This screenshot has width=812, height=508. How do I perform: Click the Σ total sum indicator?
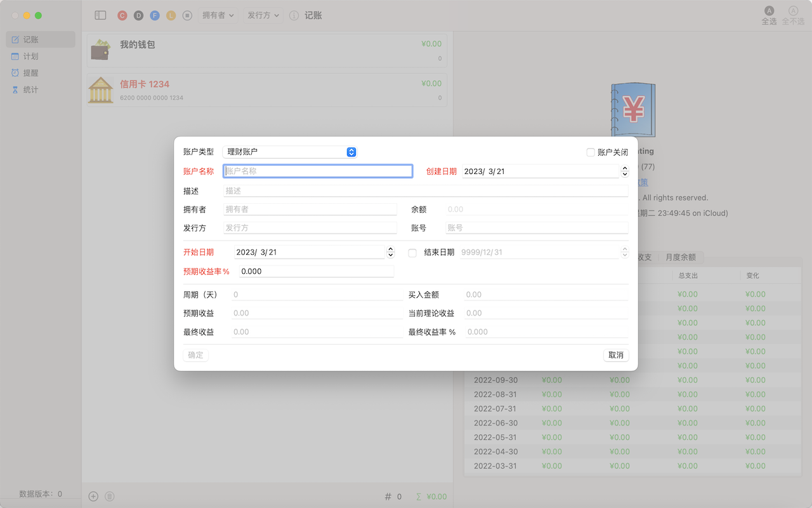(431, 497)
